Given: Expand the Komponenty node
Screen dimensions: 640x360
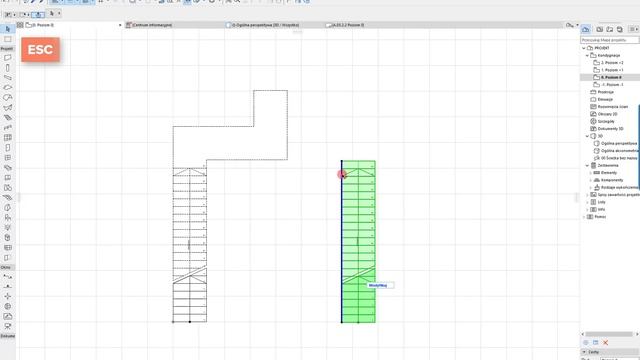Looking at the screenshot, I should (x=591, y=180).
